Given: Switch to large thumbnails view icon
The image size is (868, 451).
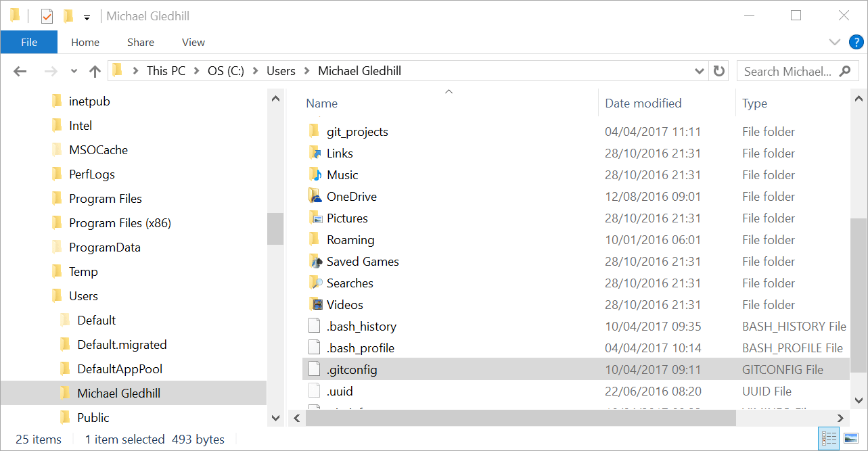Looking at the screenshot, I should pos(852,440).
